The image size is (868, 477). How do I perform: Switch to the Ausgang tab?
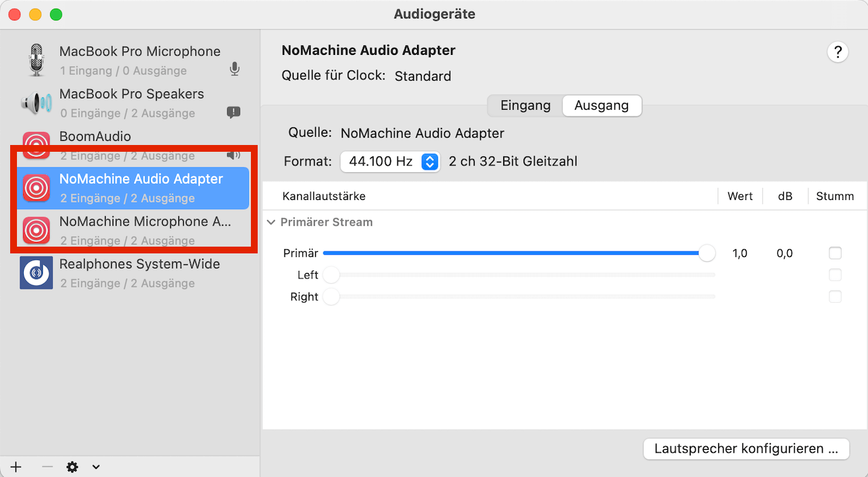coord(601,106)
